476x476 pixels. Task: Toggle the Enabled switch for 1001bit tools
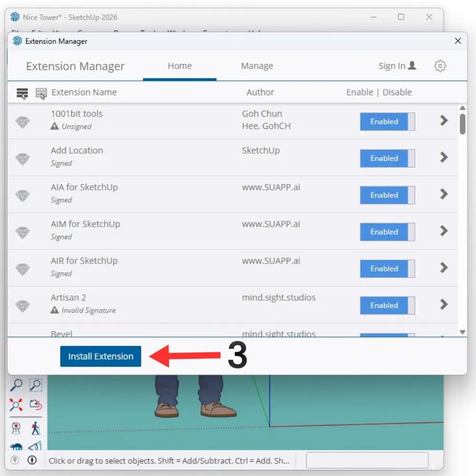[x=387, y=121]
